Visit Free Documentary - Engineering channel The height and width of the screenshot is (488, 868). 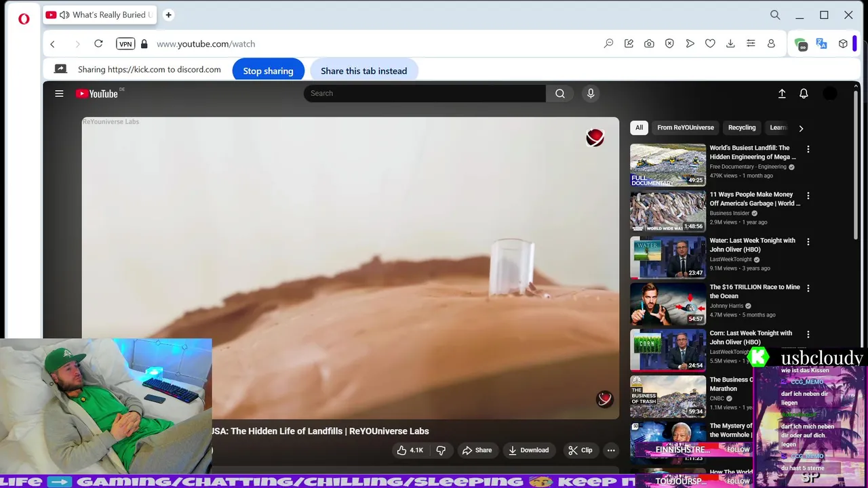coord(748,167)
